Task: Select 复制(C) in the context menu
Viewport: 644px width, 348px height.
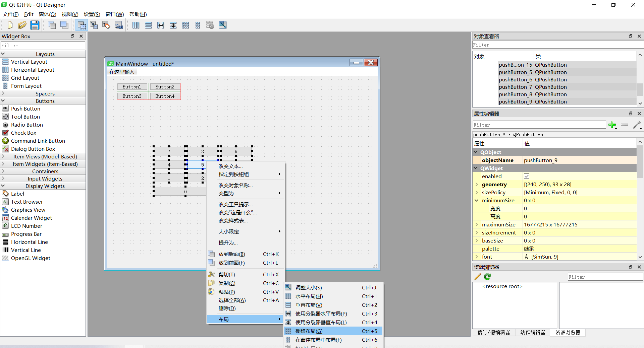Action: pos(246,283)
